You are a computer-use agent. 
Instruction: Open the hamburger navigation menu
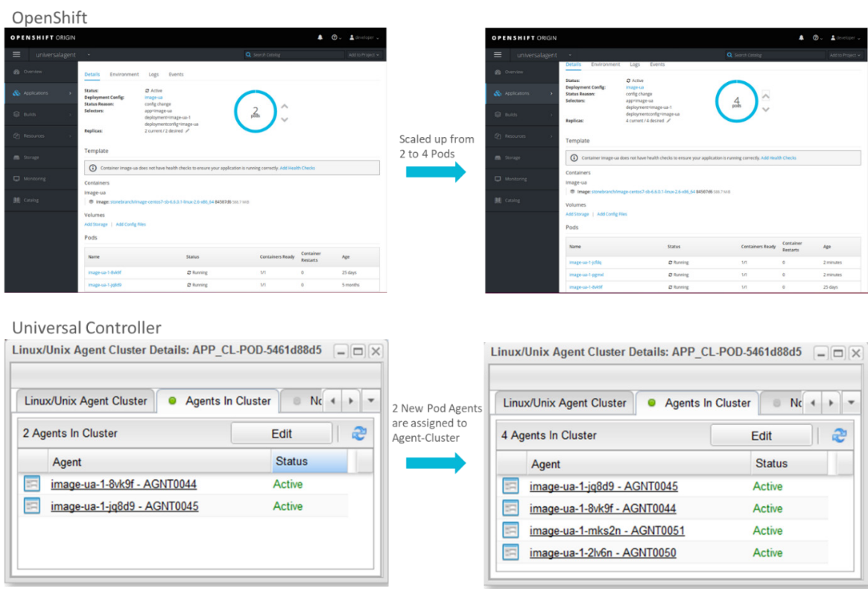(x=16, y=54)
